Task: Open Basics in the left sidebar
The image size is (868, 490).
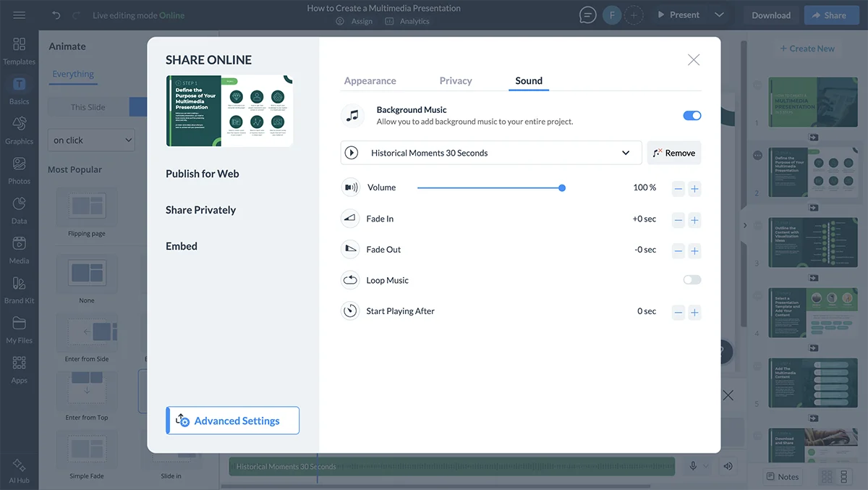Action: 19,90
